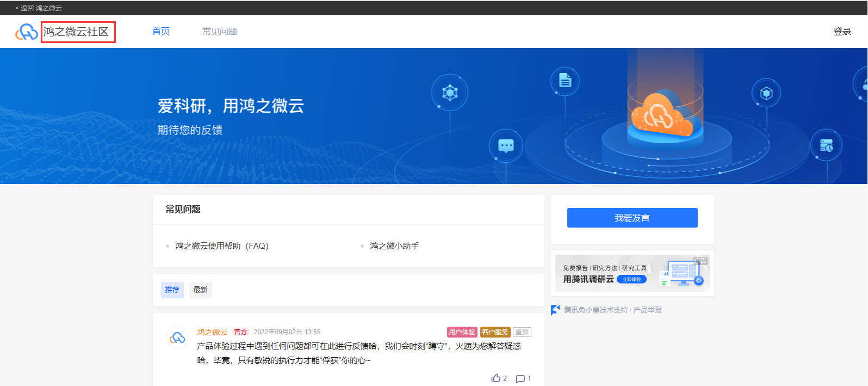The width and height of the screenshot is (868, 386).
Task: Open the 鸿之微云使用帮助 (FAQ) link
Action: click(x=222, y=246)
